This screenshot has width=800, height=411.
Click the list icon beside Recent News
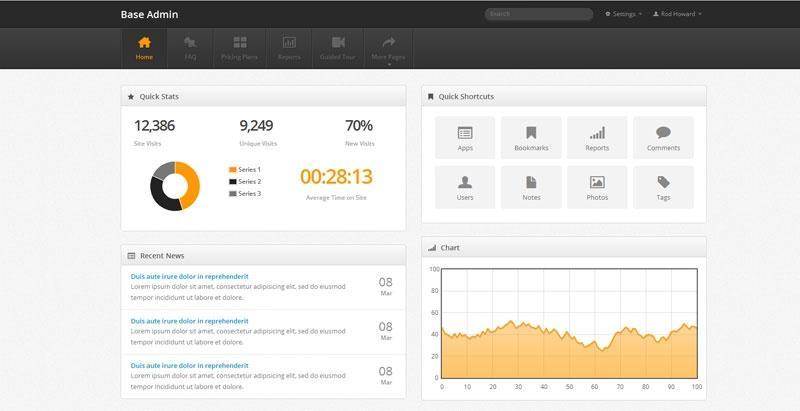131,256
